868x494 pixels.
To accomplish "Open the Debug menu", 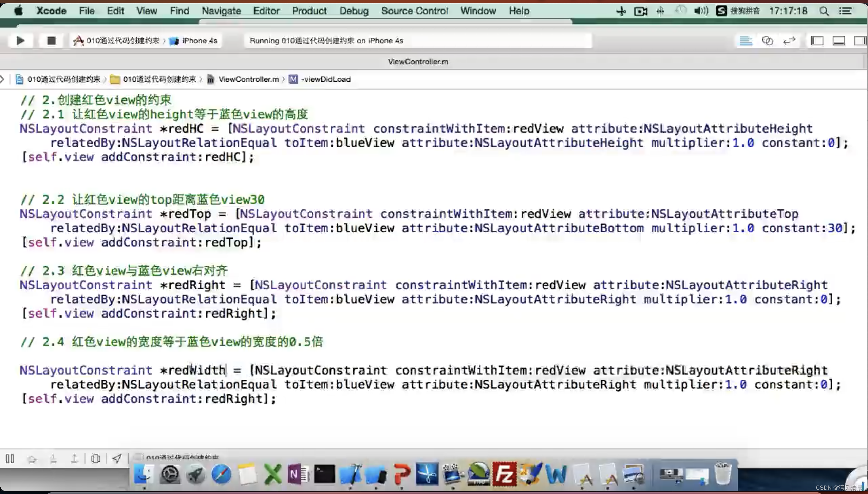I will click(354, 11).
